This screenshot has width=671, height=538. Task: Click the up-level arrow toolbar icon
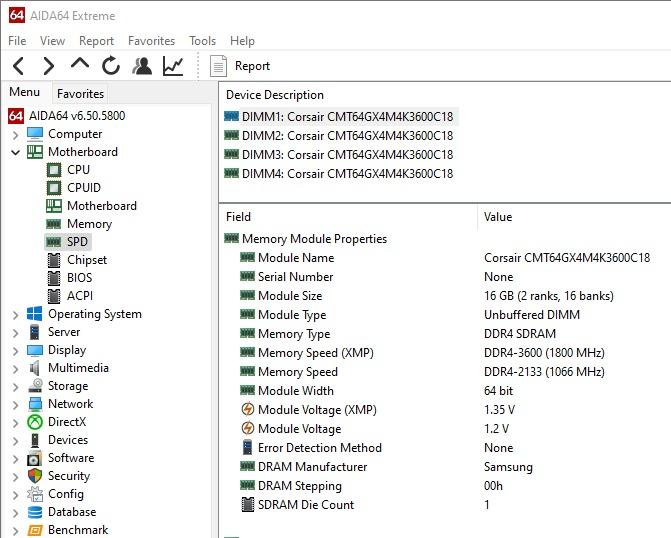pyautogui.click(x=80, y=64)
